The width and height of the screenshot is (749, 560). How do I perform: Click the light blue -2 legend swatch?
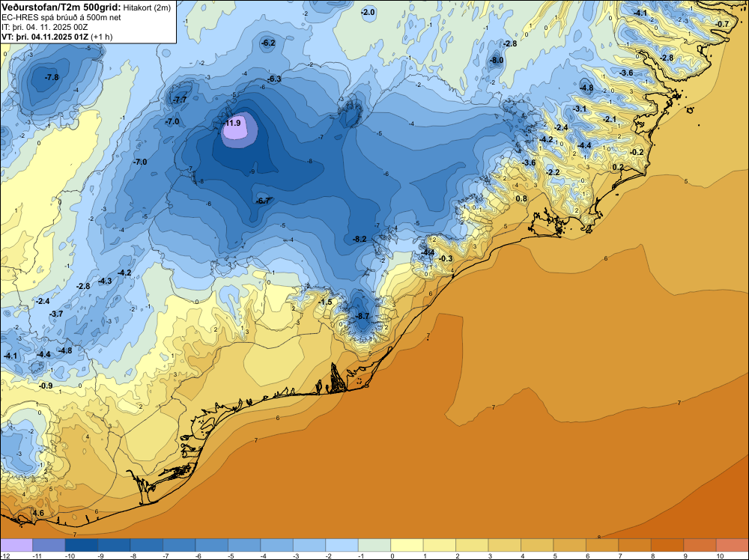pyautogui.click(x=342, y=545)
